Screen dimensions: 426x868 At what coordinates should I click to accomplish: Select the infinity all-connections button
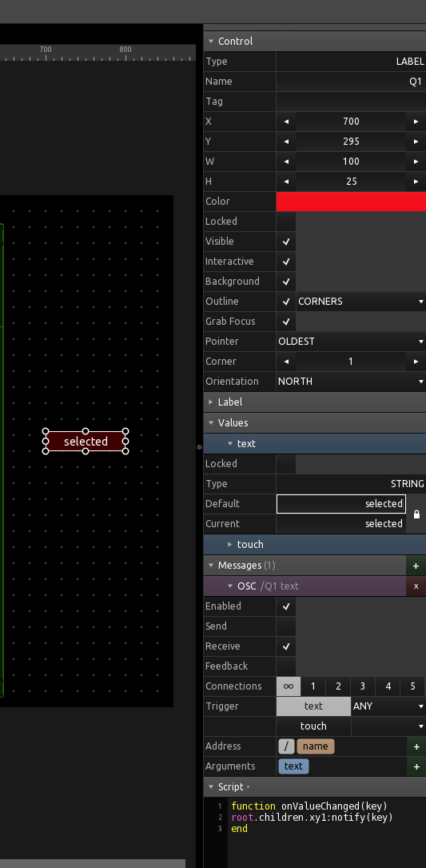click(289, 686)
